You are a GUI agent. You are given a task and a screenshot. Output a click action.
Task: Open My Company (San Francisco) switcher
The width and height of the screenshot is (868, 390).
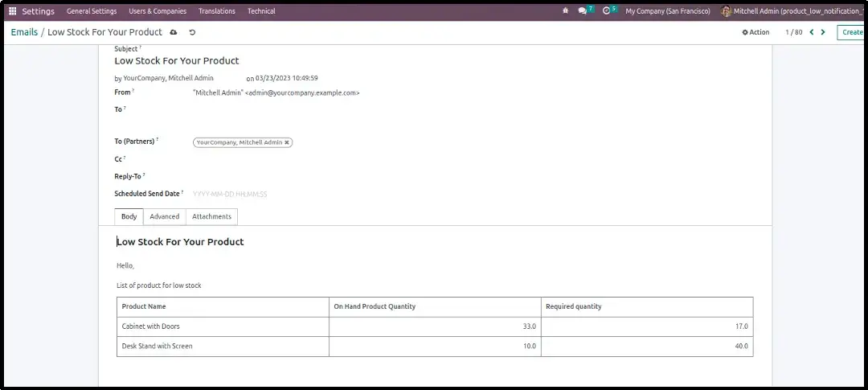pyautogui.click(x=668, y=11)
